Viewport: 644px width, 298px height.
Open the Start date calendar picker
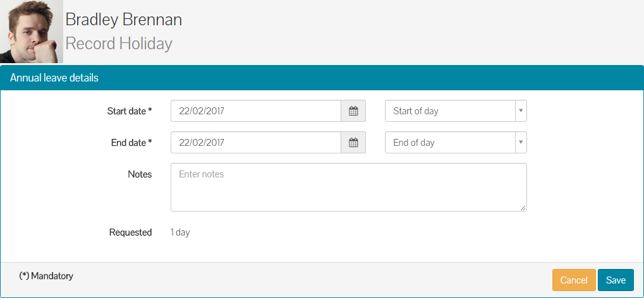(353, 111)
